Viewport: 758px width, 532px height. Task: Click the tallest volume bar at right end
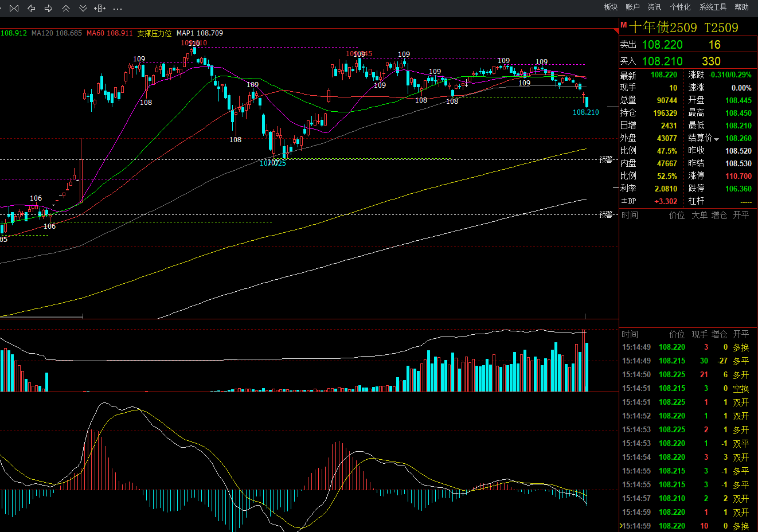pyautogui.click(x=583, y=361)
